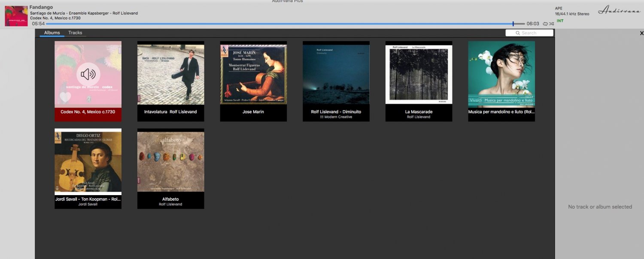Open the Rolf Lislevand - Diminuito album cover
Viewport: 644px width, 259px height.
pyautogui.click(x=336, y=74)
